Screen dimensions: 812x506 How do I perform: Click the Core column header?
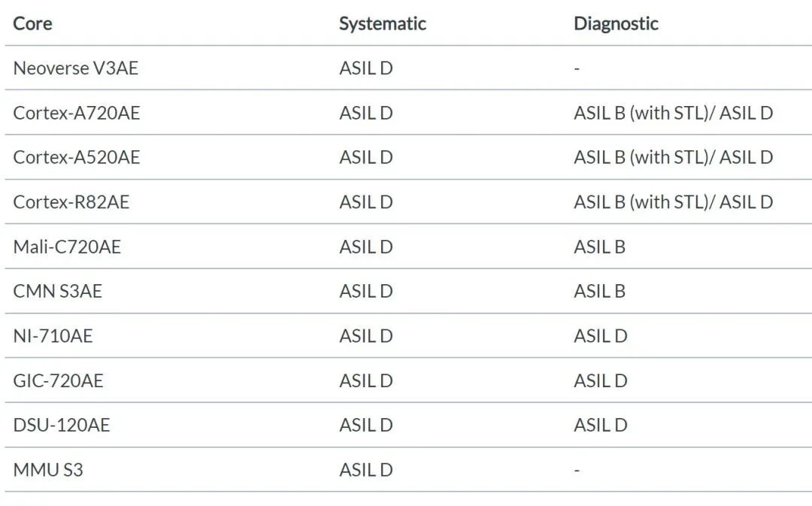[x=32, y=23]
